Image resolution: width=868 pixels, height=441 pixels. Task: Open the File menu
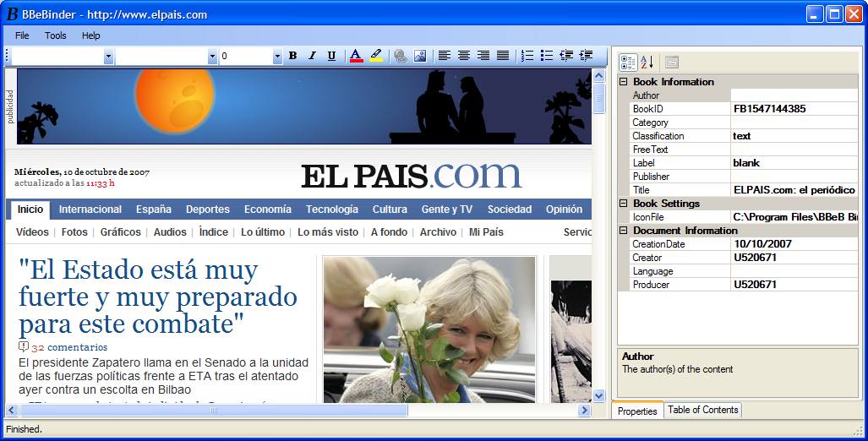coord(22,35)
